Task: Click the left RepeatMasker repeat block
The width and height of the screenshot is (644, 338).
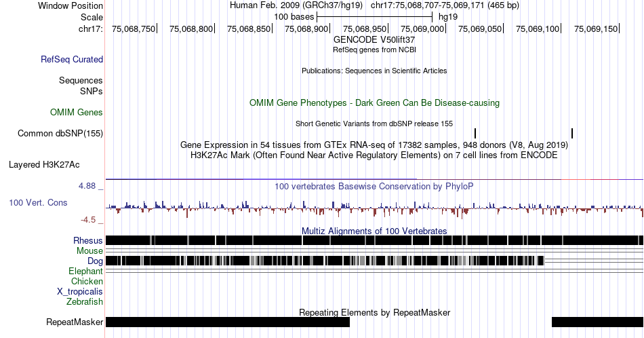Action: [x=228, y=322]
